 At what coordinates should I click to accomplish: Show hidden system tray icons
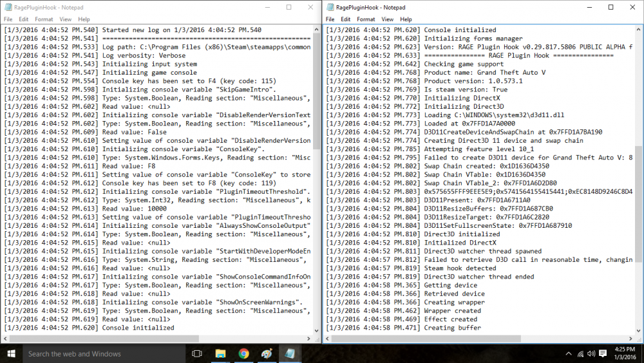click(x=569, y=353)
